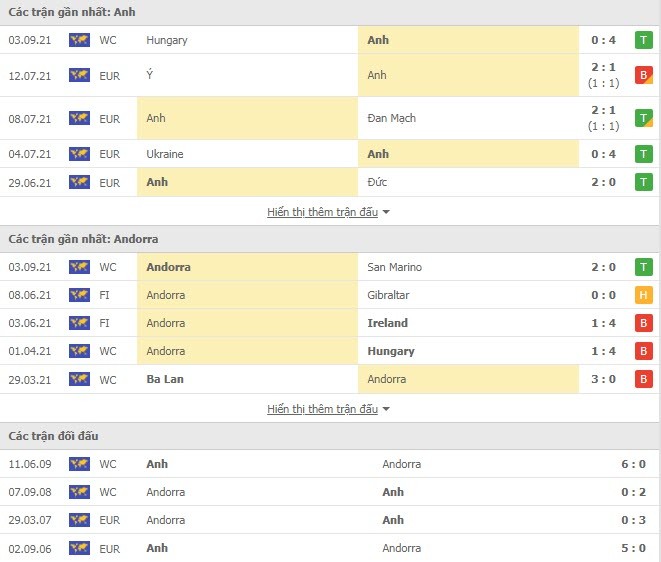Image resolution: width=661 pixels, height=562 pixels.
Task: Click the green T badge for Hungary vs Anh
Action: tap(643, 40)
